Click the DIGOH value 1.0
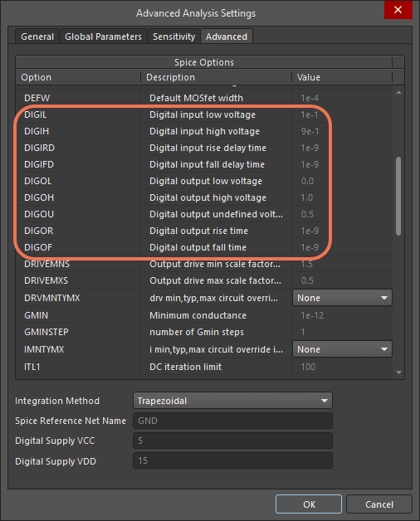Viewport: 420px width, 521px height. [306, 198]
